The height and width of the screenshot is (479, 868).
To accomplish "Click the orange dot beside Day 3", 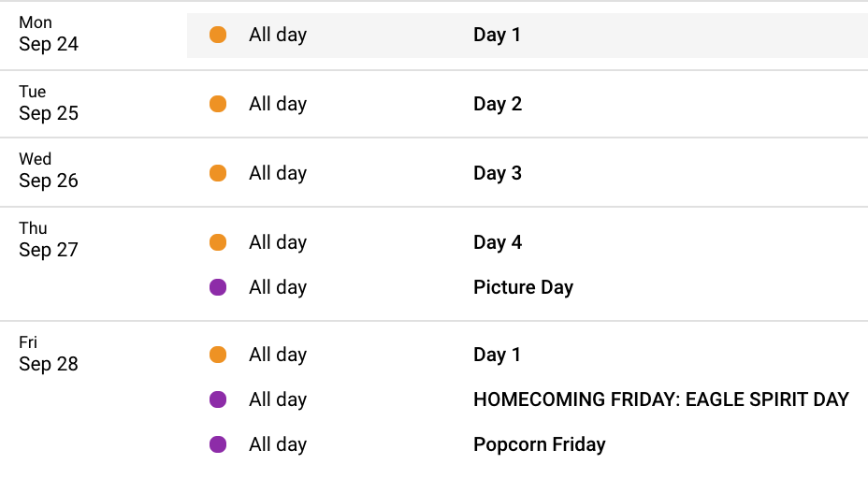I will (218, 173).
